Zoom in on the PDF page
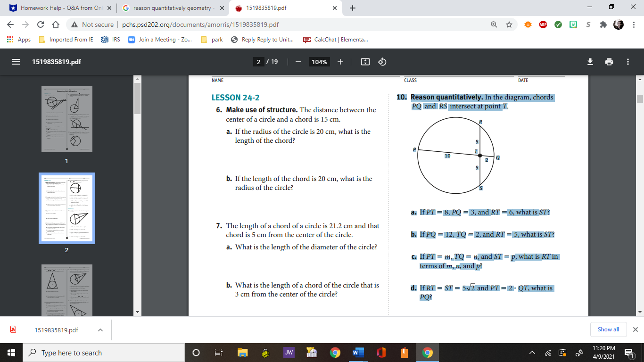Image resolution: width=644 pixels, height=362 pixels. [340, 62]
